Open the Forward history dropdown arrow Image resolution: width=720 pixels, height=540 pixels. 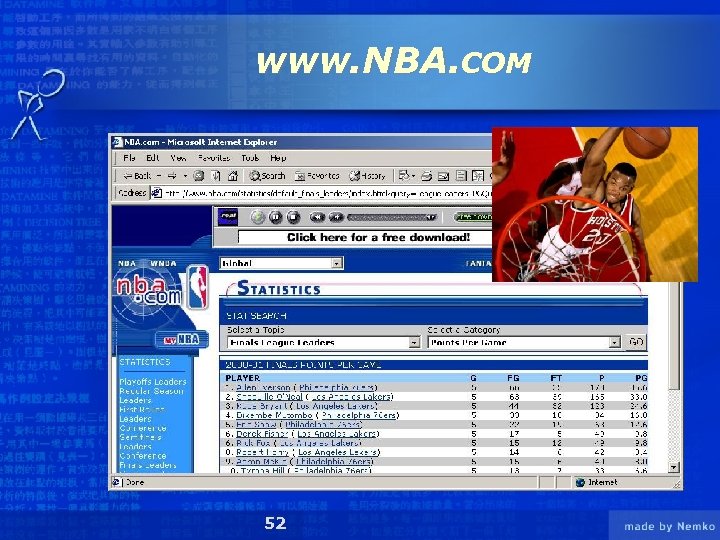185,175
